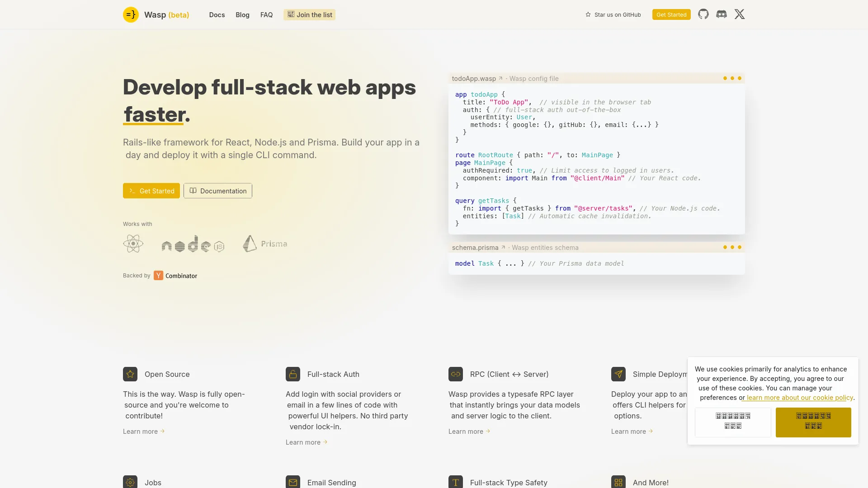The width and height of the screenshot is (868, 488).
Task: Click the 'Wasp entities schema' caption
Action: pos(545,247)
